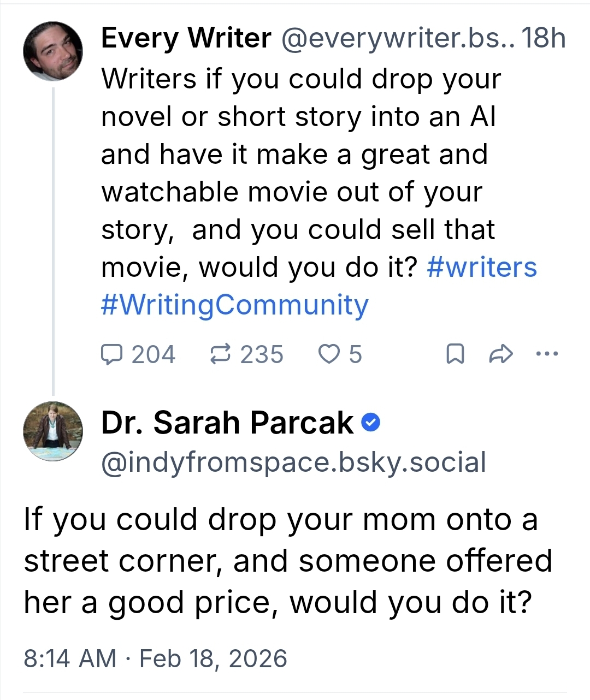Viewport: 590px width, 700px height.
Task: Click the Every Writer display name
Action: coord(186,38)
